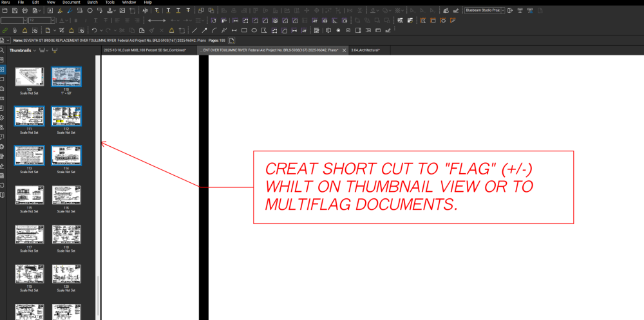Viewport: 644px width, 320px height.
Task: Click the Paste clipboard icon
Action: click(x=142, y=30)
